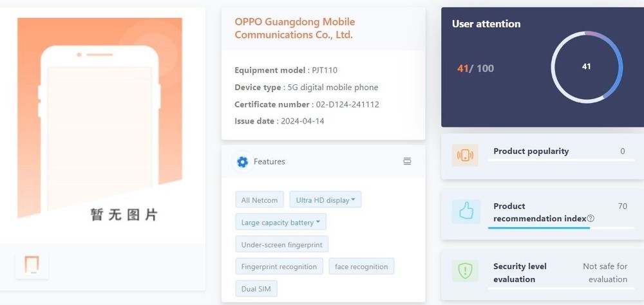Click the blue gear Features icon
Screen dimensions: 644x305
click(x=242, y=162)
